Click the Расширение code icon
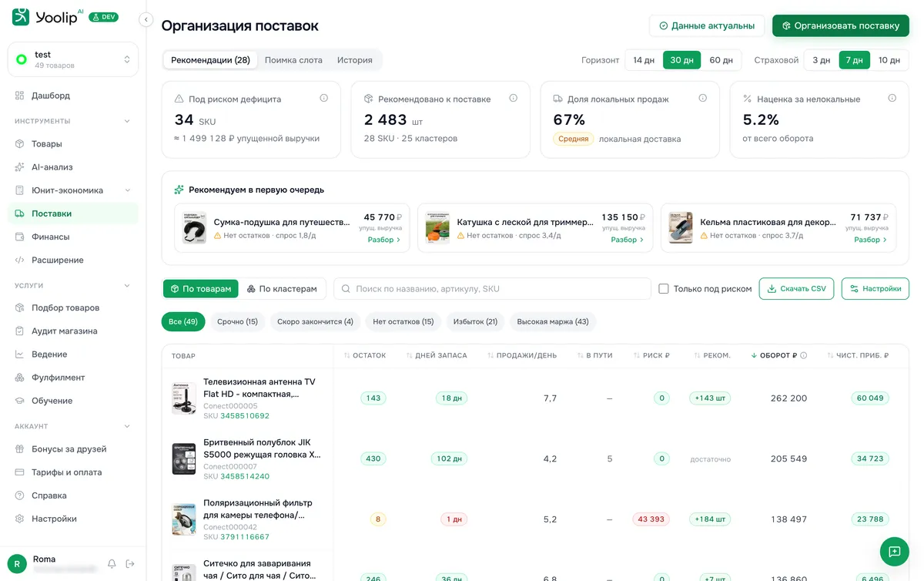The height and width of the screenshot is (581, 924). (20, 260)
